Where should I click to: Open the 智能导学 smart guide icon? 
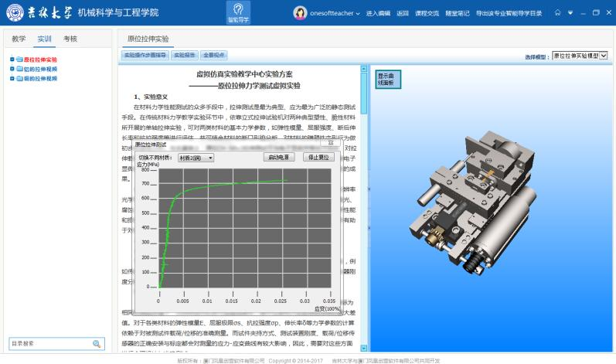coord(238,12)
